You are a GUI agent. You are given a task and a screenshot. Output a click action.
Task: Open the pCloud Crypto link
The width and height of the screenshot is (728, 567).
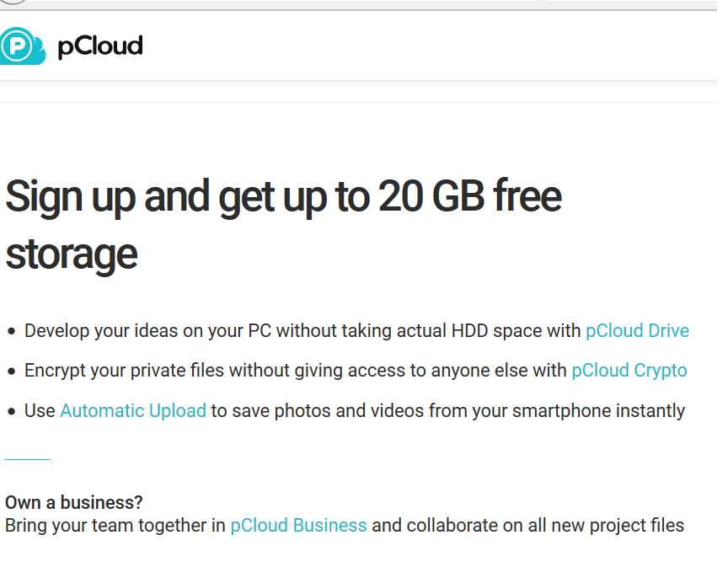629,371
